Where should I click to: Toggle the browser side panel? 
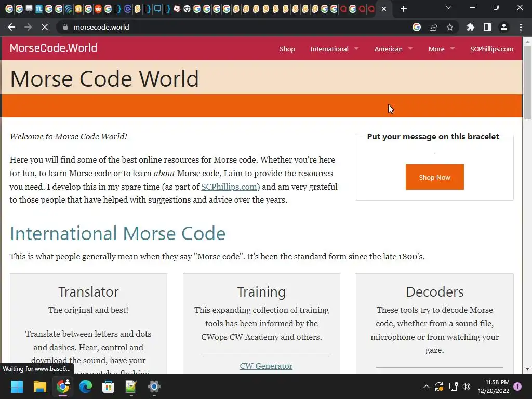[487, 27]
